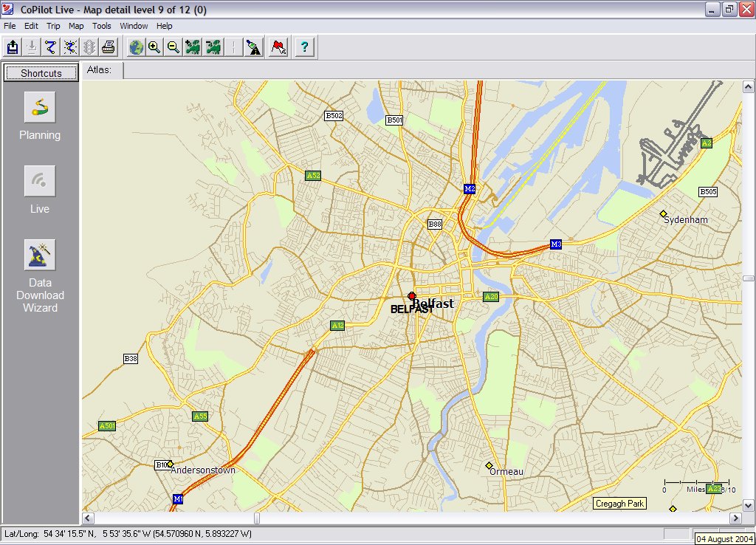
Task: Click the Ormeau yellow diamond marker
Action: (x=489, y=465)
